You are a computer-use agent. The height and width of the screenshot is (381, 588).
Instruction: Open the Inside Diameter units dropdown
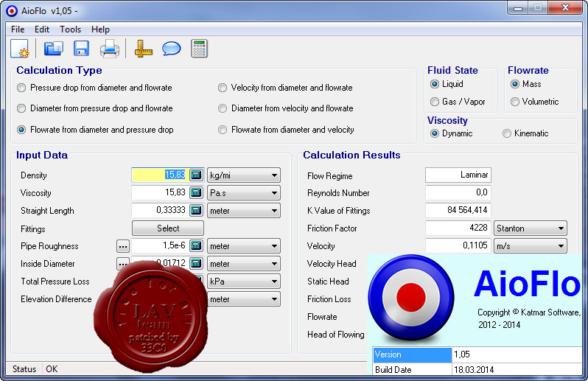pyautogui.click(x=244, y=264)
